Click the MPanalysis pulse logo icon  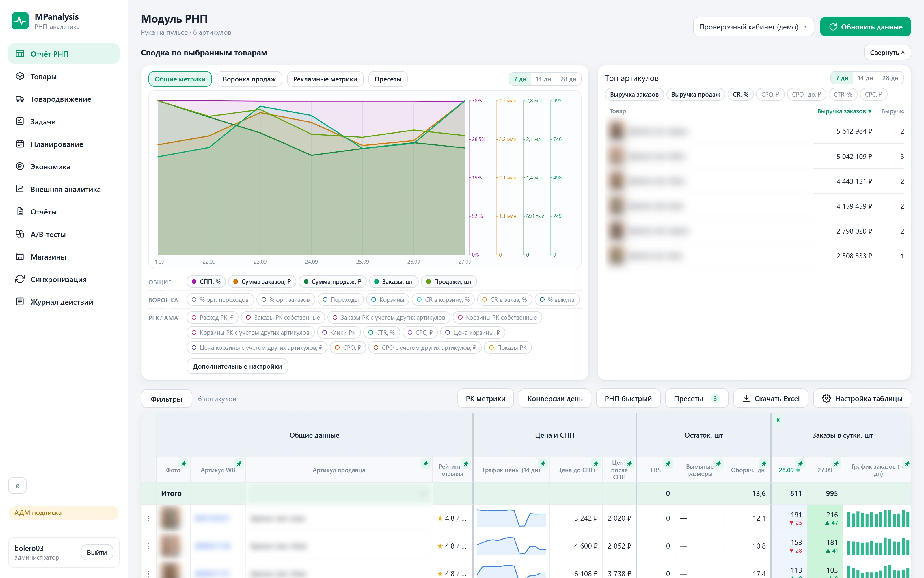point(20,21)
